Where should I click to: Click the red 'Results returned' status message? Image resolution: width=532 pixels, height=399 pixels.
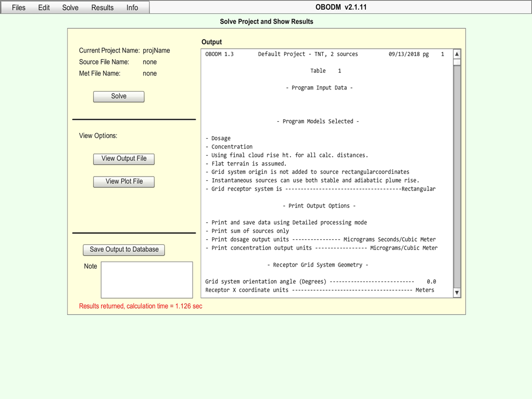(140, 306)
